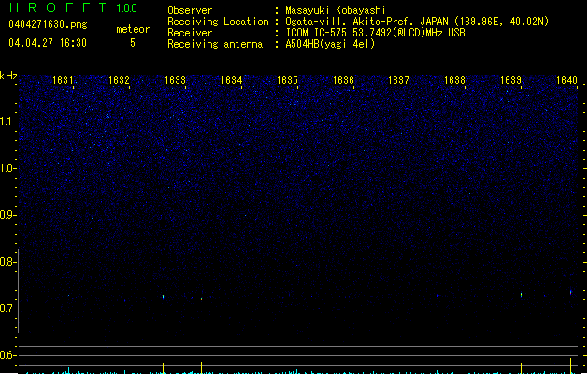Image resolution: width=588 pixels, height=374 pixels.
Task: Click the 1636 time axis label
Action: [x=343, y=80]
